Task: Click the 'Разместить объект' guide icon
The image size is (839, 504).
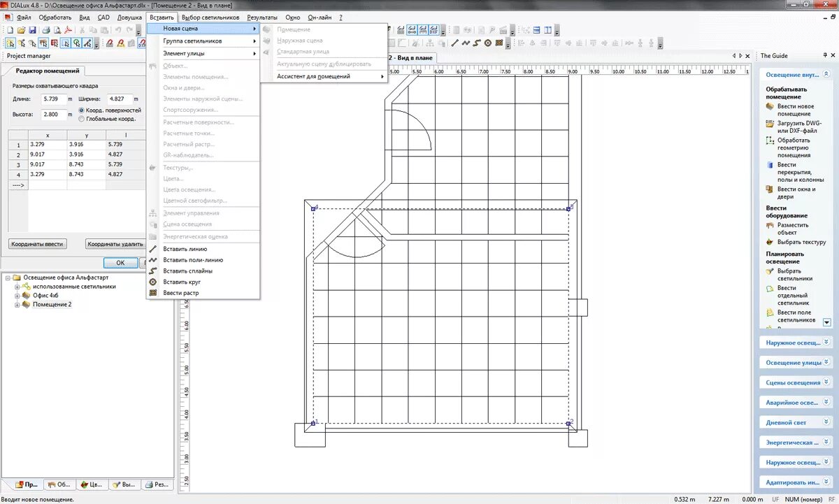Action: pos(770,225)
